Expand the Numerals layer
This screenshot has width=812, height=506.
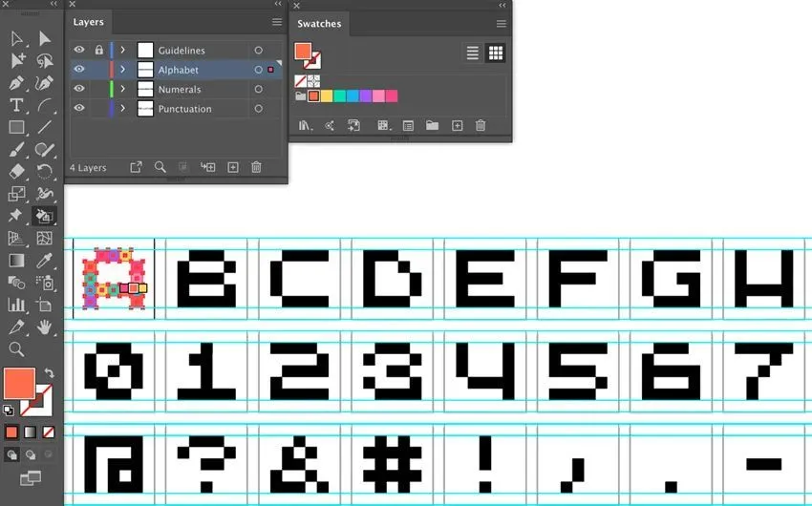point(123,89)
